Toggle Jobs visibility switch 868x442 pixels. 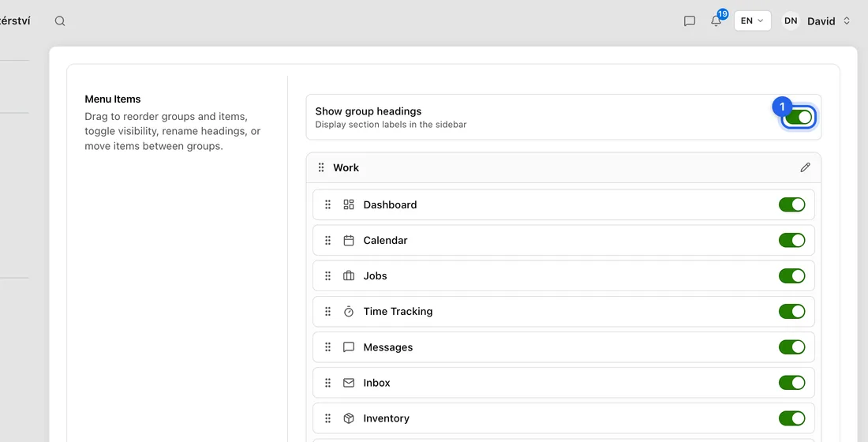(x=792, y=275)
